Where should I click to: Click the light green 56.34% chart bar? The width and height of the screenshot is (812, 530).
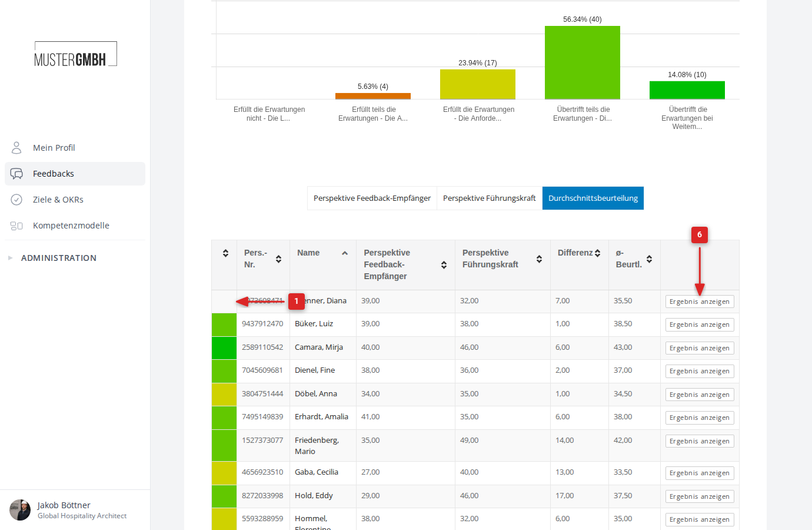coord(583,62)
